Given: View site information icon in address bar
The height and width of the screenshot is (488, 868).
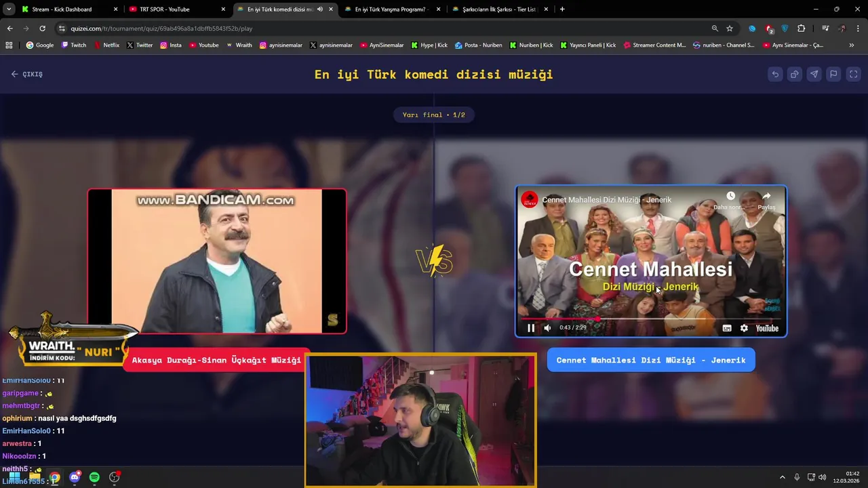Looking at the screenshot, I should click(62, 28).
